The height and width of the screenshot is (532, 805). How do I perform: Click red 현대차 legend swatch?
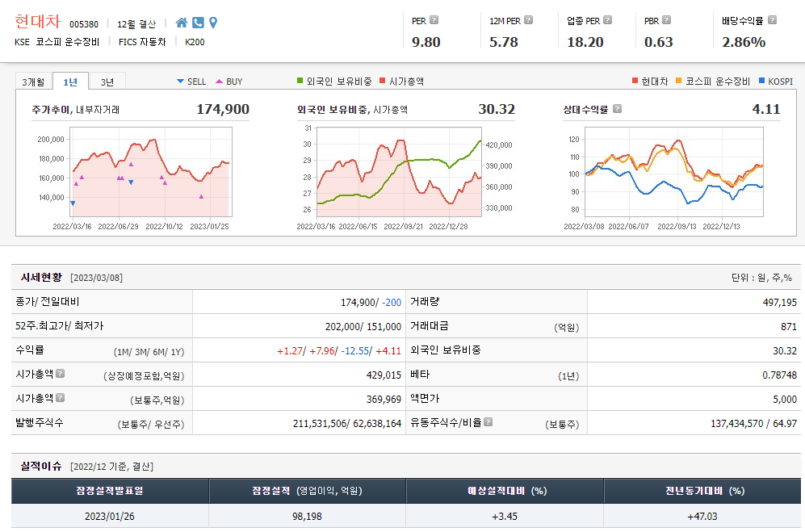coord(635,81)
